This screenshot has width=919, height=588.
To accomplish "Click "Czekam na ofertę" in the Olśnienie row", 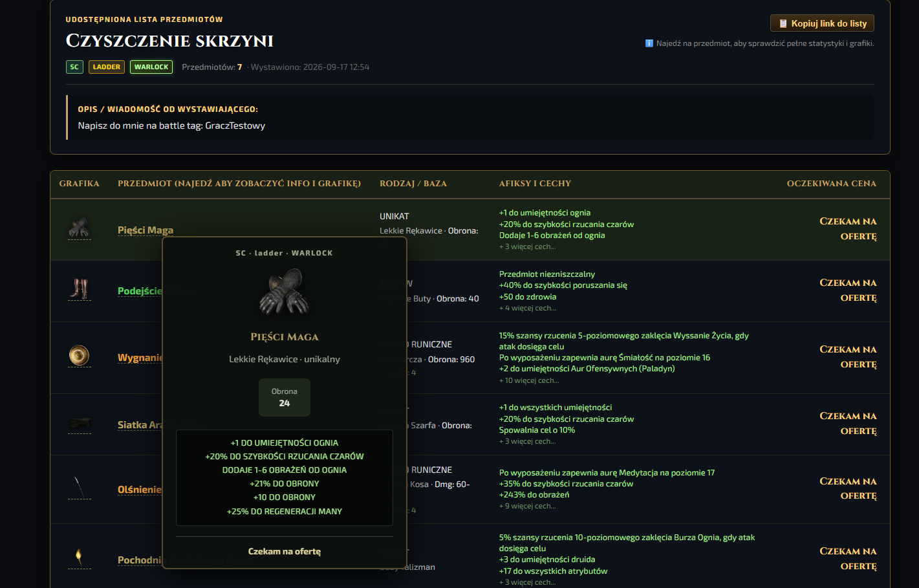I will [x=848, y=488].
